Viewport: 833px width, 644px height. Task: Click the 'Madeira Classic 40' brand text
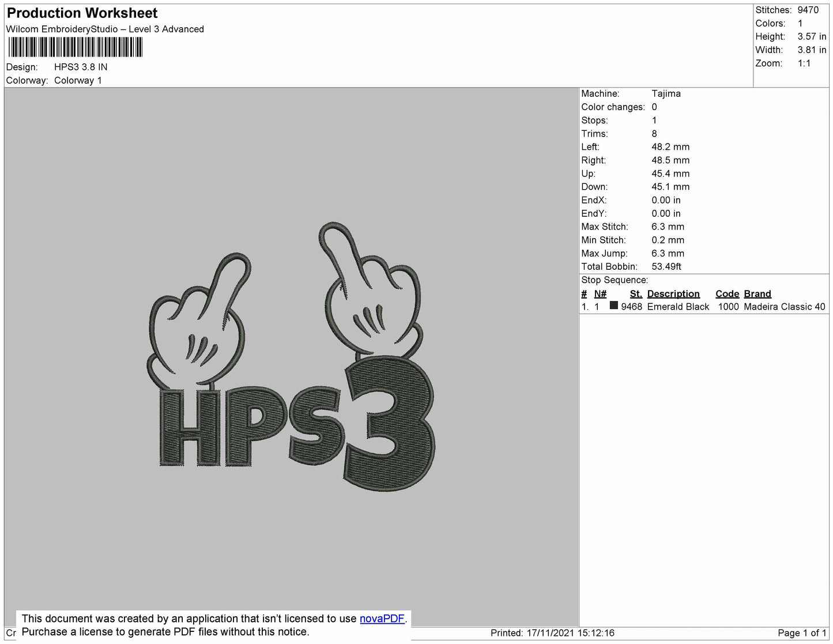click(x=785, y=307)
